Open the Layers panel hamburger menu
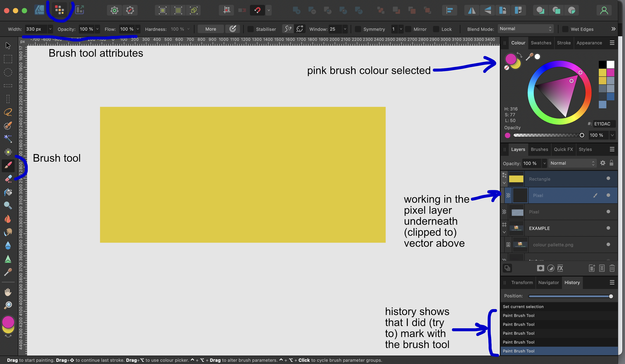The height and width of the screenshot is (364, 625). tap(612, 149)
